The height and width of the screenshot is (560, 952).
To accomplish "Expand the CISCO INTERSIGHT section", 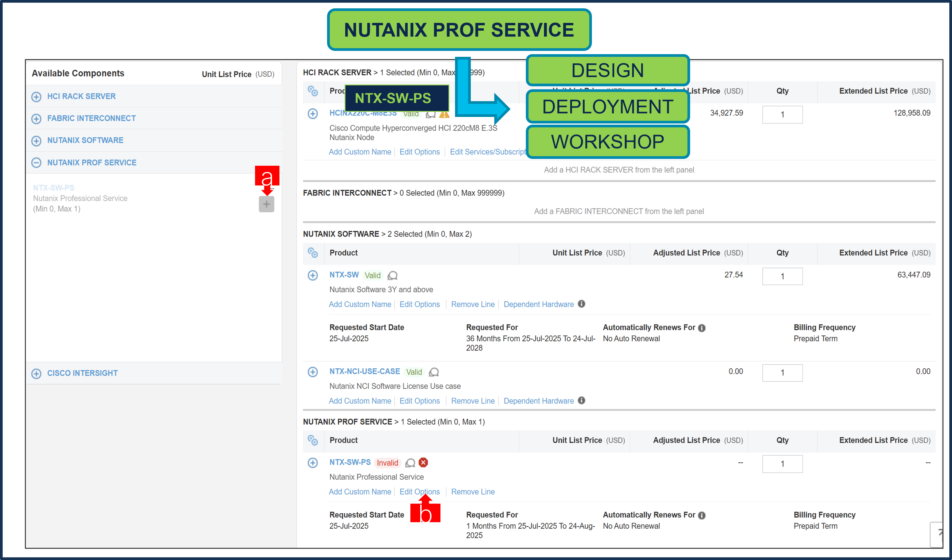I will (36, 373).
